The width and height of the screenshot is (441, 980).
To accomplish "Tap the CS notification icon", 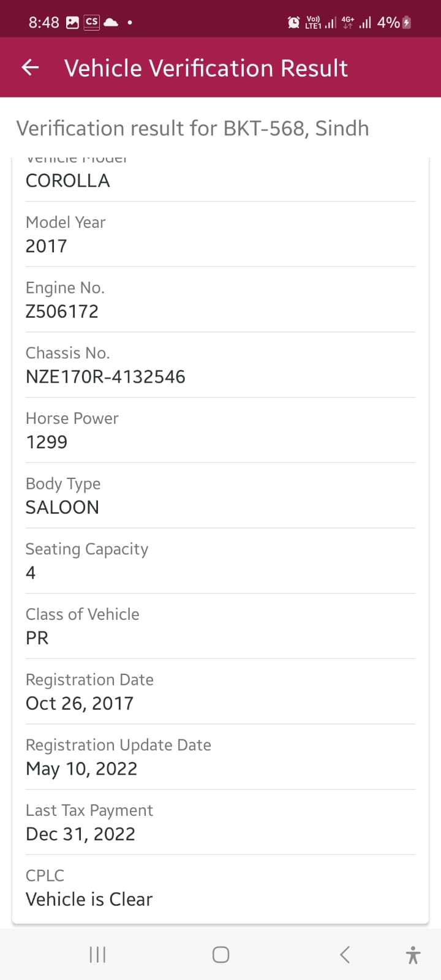I will coord(92,23).
